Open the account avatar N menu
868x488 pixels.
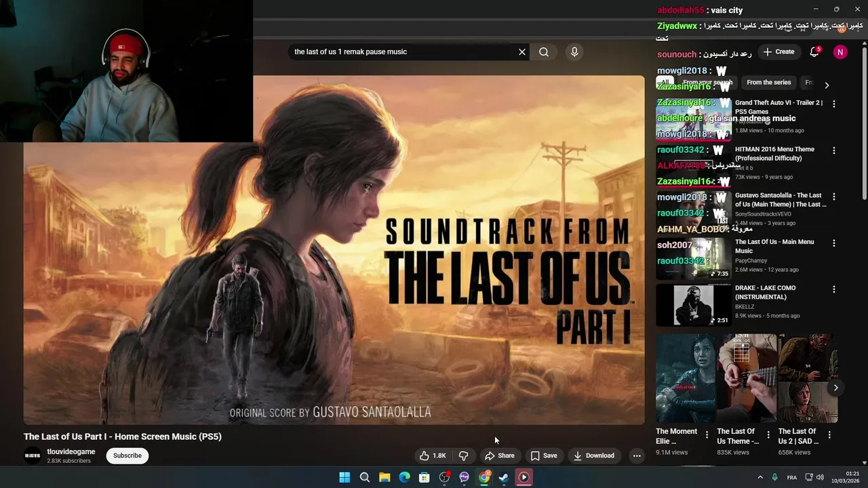point(840,52)
